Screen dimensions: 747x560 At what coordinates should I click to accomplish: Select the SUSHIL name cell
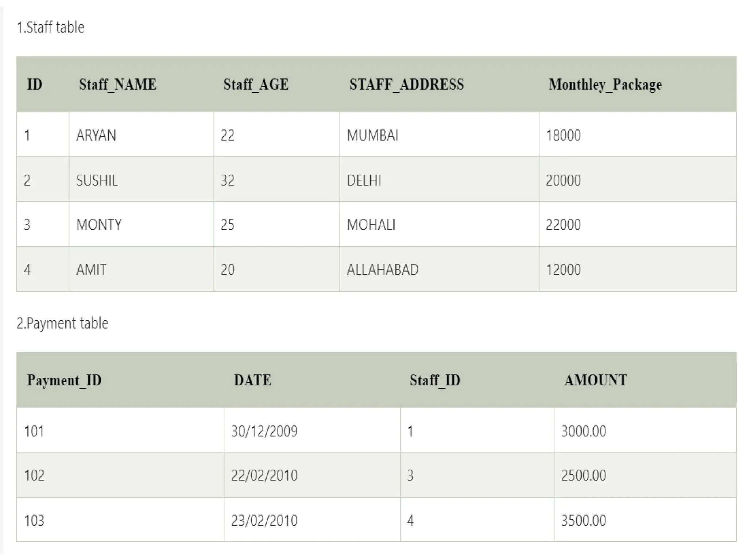click(97, 180)
